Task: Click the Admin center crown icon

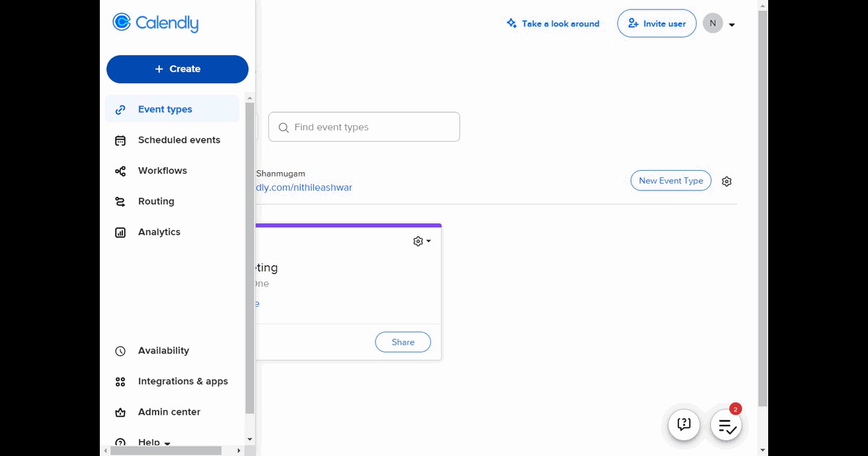Action: tap(121, 413)
